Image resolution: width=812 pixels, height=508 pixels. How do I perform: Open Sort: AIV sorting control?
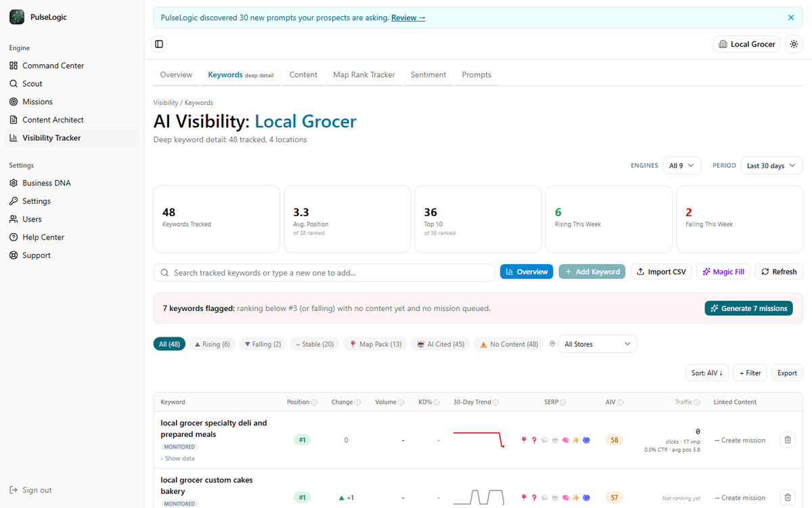(707, 373)
